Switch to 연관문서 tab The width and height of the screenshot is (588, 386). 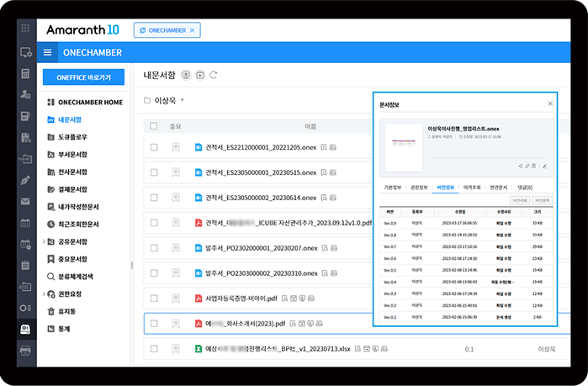(x=498, y=188)
